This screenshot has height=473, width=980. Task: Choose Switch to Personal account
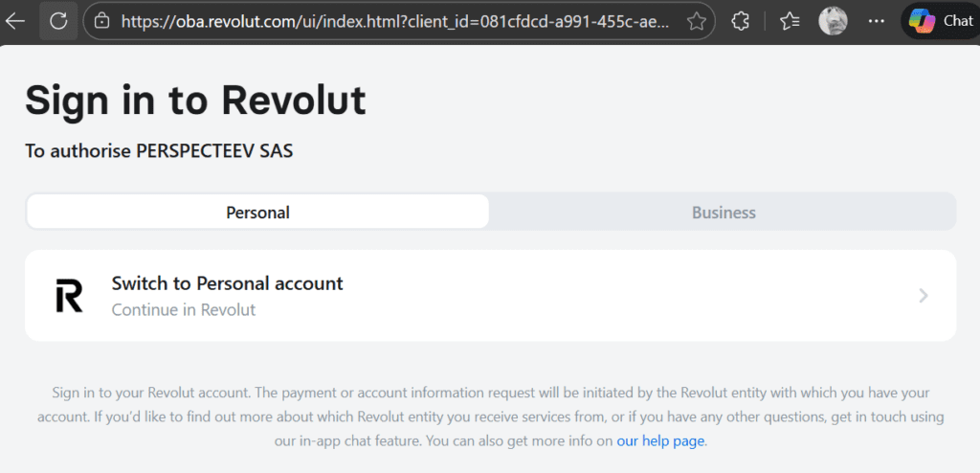(227, 283)
